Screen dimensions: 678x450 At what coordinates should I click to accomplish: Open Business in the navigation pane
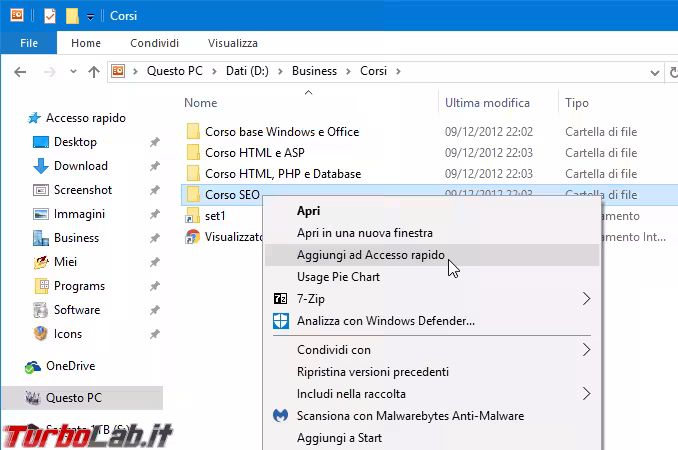pyautogui.click(x=76, y=238)
